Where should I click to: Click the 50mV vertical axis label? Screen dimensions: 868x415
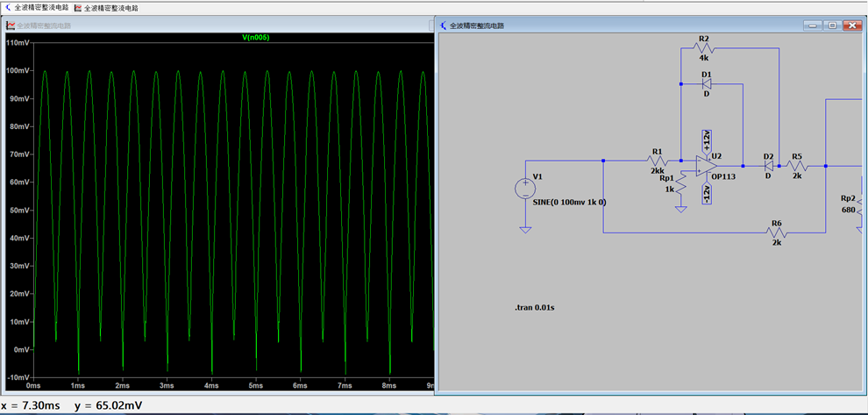[18, 210]
